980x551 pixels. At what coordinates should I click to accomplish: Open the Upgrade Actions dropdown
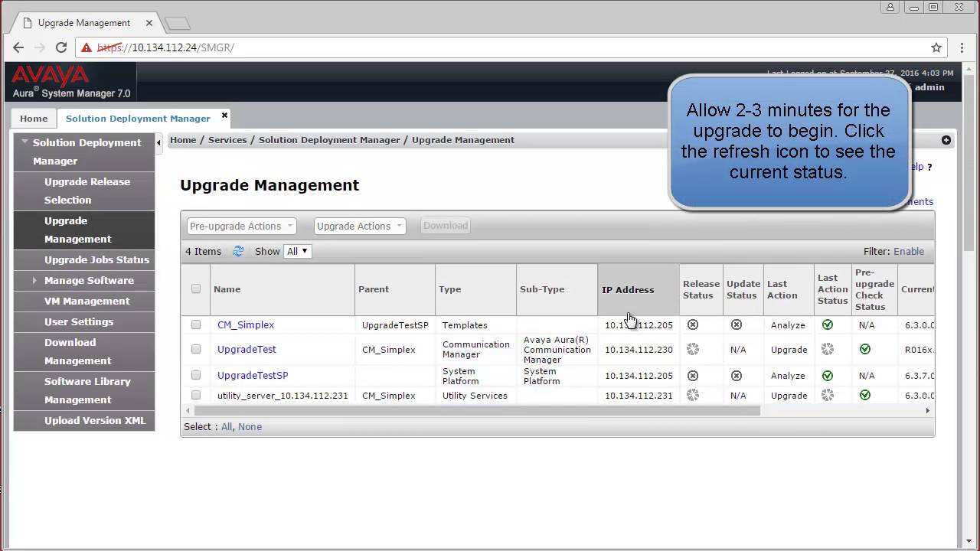[359, 226]
